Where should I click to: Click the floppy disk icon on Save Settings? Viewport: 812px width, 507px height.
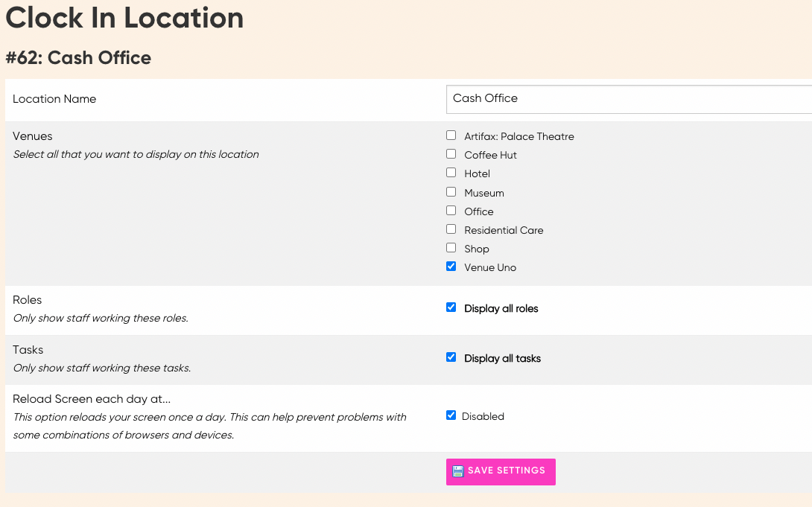point(458,471)
